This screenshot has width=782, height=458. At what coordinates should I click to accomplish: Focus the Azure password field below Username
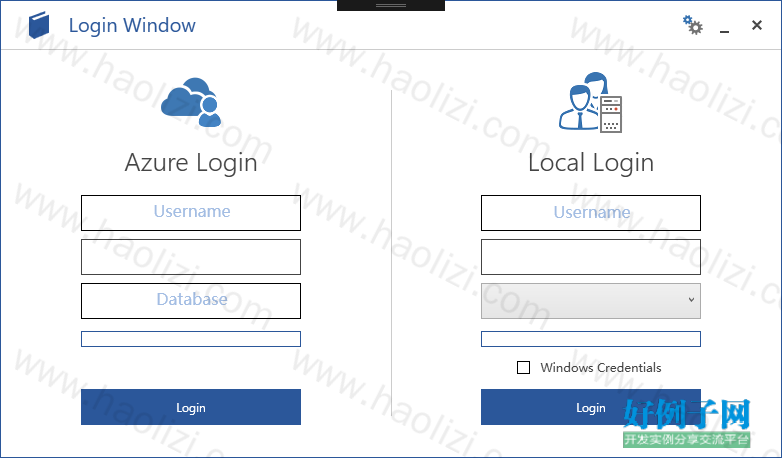coord(191,257)
